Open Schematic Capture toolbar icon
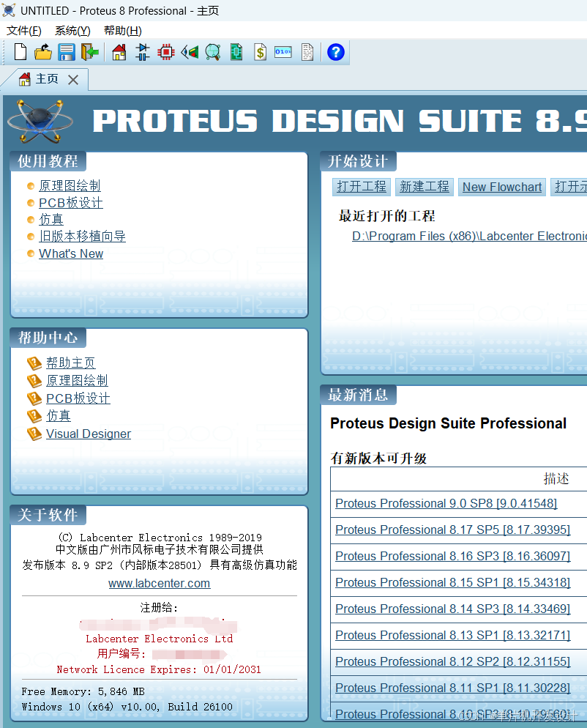Screen dimensions: 587x728 point(143,52)
